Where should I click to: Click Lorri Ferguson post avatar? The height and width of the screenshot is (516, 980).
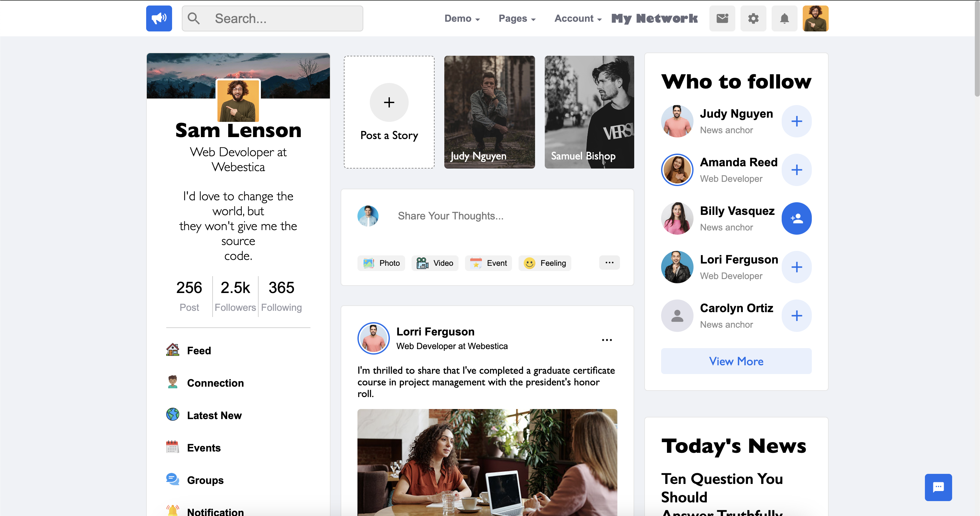point(374,338)
